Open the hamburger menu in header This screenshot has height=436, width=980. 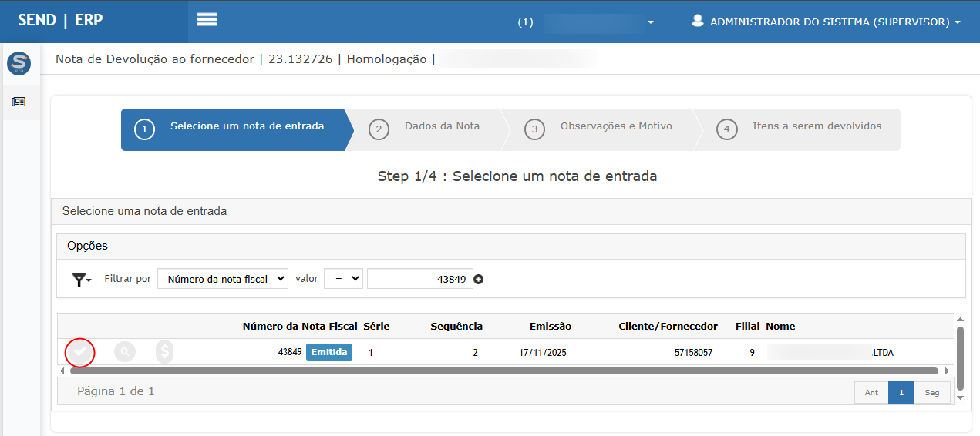click(x=207, y=20)
